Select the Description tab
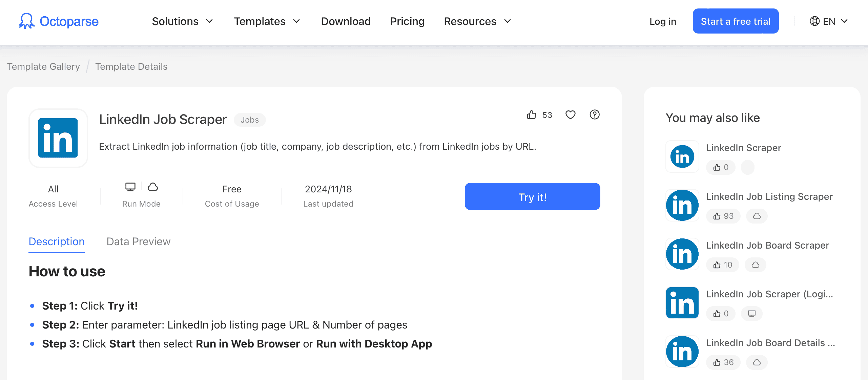Viewport: 868px width, 380px height. tap(56, 241)
